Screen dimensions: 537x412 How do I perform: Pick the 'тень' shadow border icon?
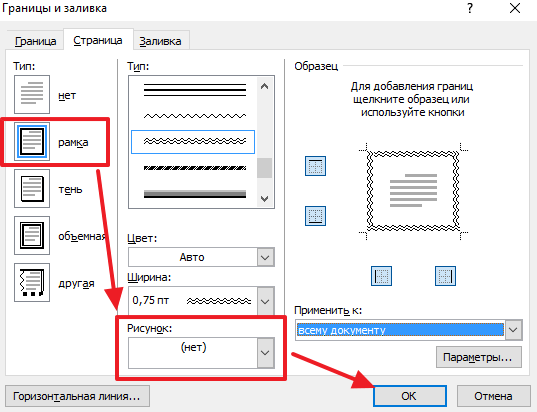click(x=32, y=188)
